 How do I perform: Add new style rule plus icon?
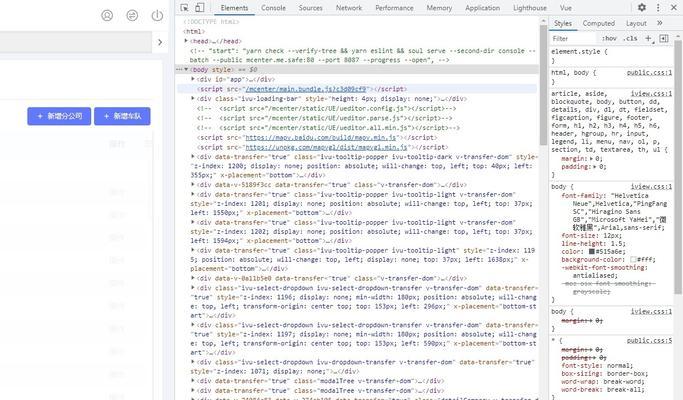pyautogui.click(x=648, y=39)
